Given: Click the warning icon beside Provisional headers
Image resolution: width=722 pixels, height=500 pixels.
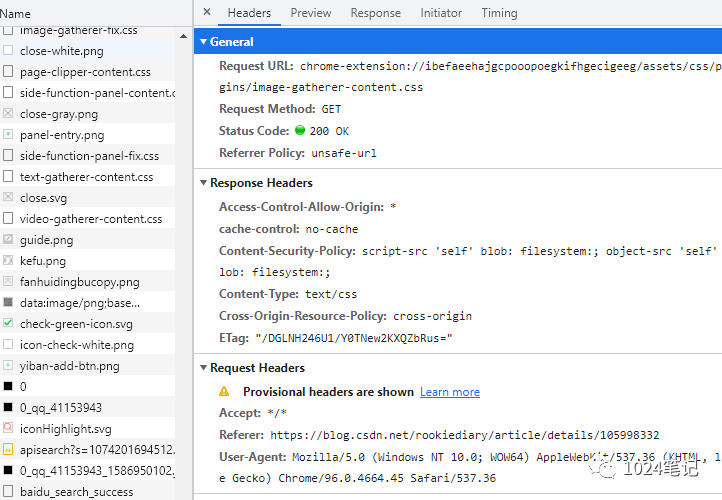Looking at the screenshot, I should (224, 392).
